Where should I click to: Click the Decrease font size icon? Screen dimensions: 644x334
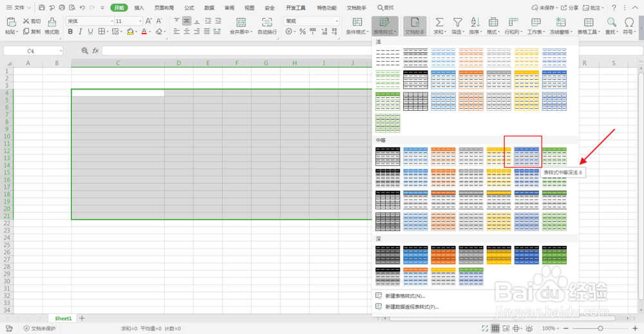[x=159, y=21]
